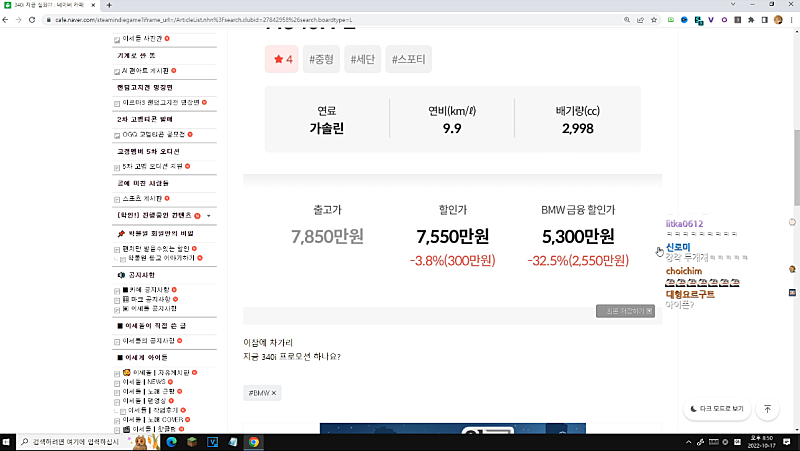Open the 5차 고멤 오디션 지원 board

tap(153, 166)
